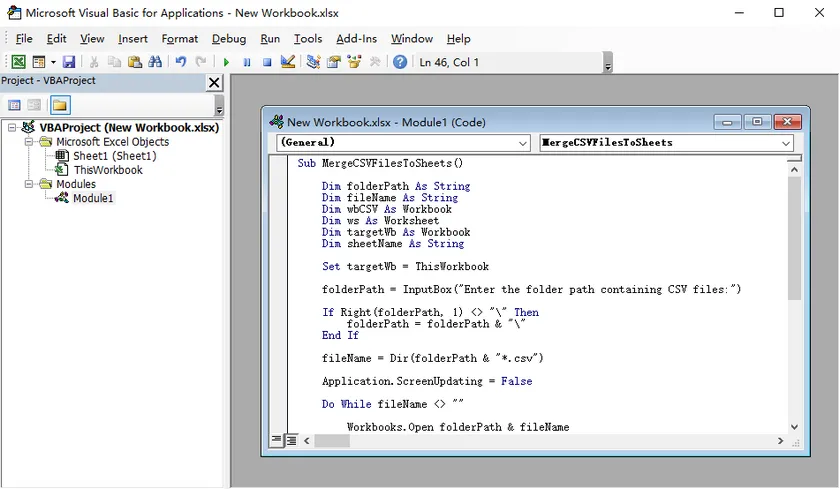840x489 pixels.
Task: Open the Window menu
Action: (x=411, y=39)
